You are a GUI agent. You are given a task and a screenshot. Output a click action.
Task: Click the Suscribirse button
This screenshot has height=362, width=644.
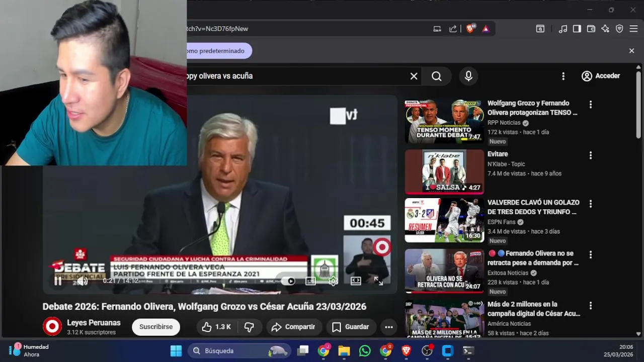(x=156, y=327)
